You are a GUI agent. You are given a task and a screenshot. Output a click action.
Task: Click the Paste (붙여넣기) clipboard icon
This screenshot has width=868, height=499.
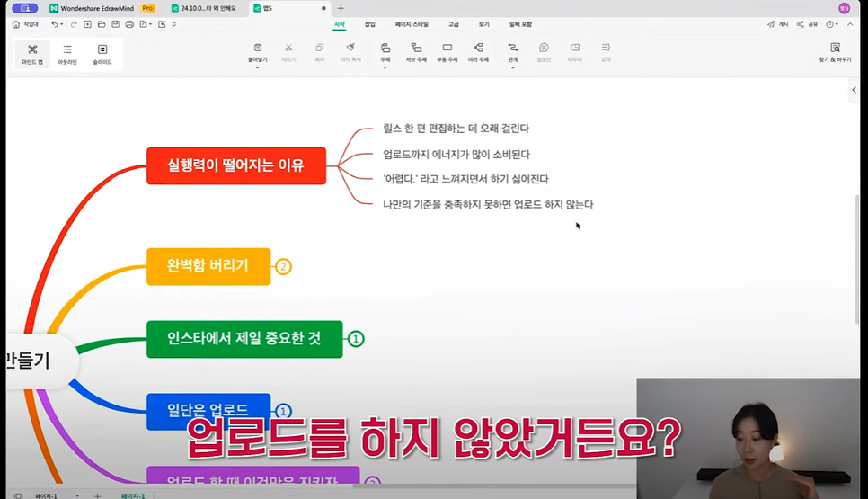click(x=257, y=49)
